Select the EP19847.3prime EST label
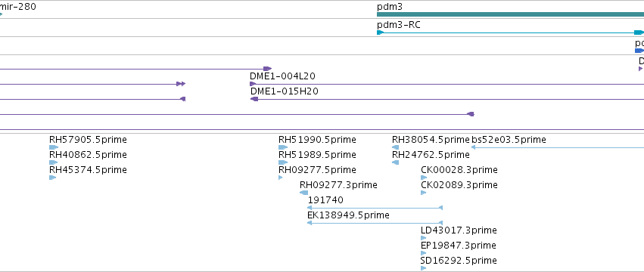Screen dimensions: 644x272 [x=459, y=246]
